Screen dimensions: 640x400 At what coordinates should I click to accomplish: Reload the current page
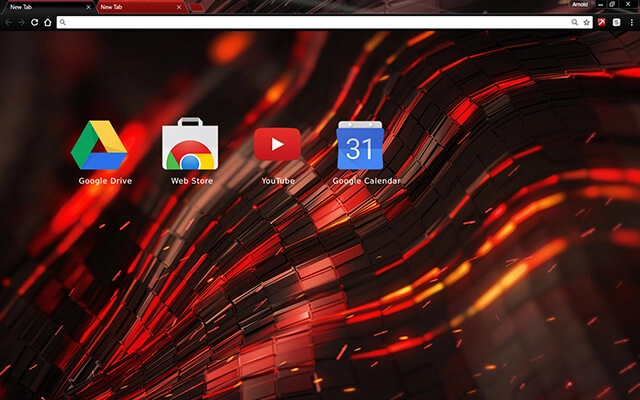tap(35, 22)
